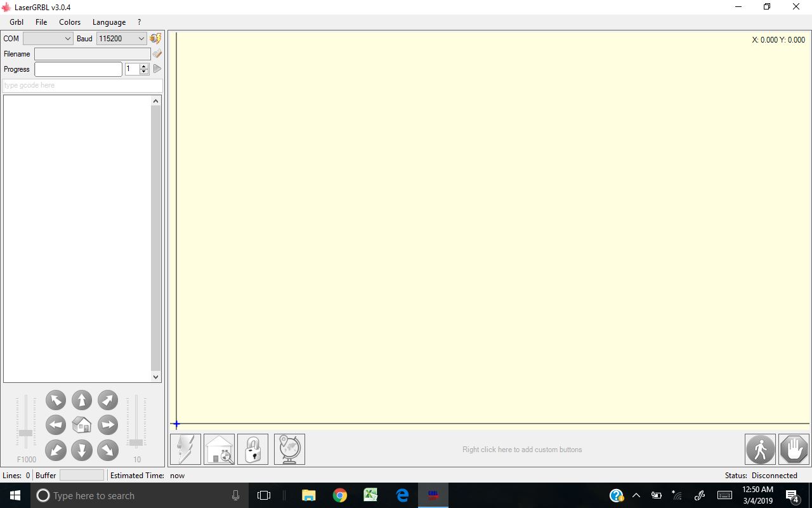The image size is (812, 508).
Task: Open Task View on the taskbar
Action: (264, 495)
